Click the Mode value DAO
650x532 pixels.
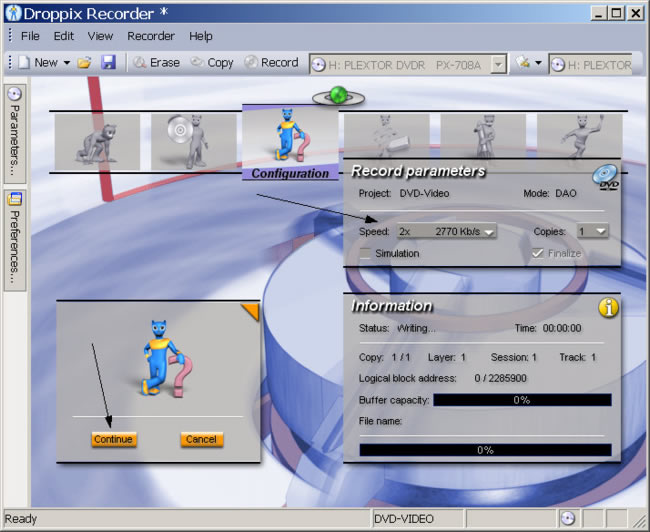(x=565, y=194)
